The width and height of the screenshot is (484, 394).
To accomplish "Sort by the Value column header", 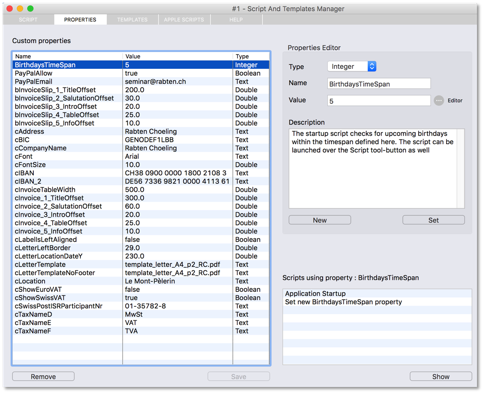I will [178, 56].
